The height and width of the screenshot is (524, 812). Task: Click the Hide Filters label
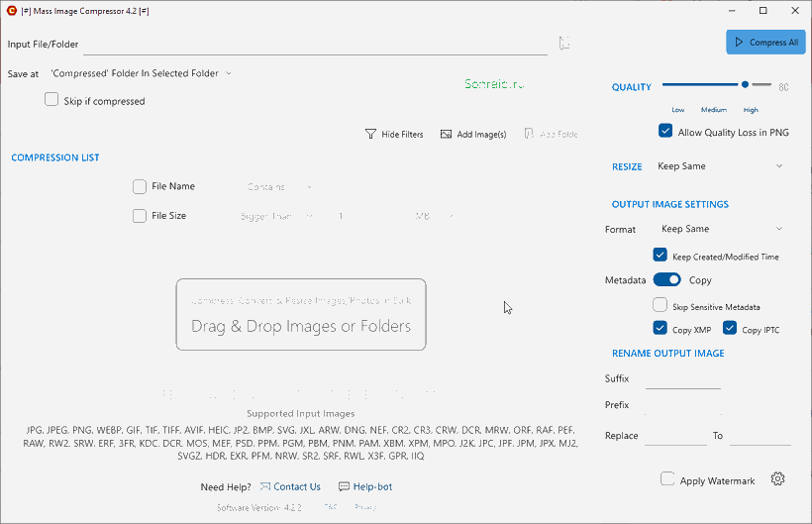402,134
